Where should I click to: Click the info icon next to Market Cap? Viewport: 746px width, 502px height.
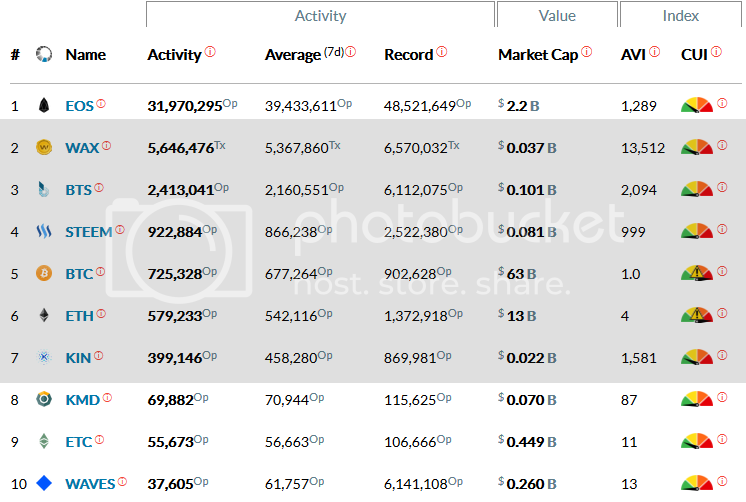pyautogui.click(x=587, y=51)
